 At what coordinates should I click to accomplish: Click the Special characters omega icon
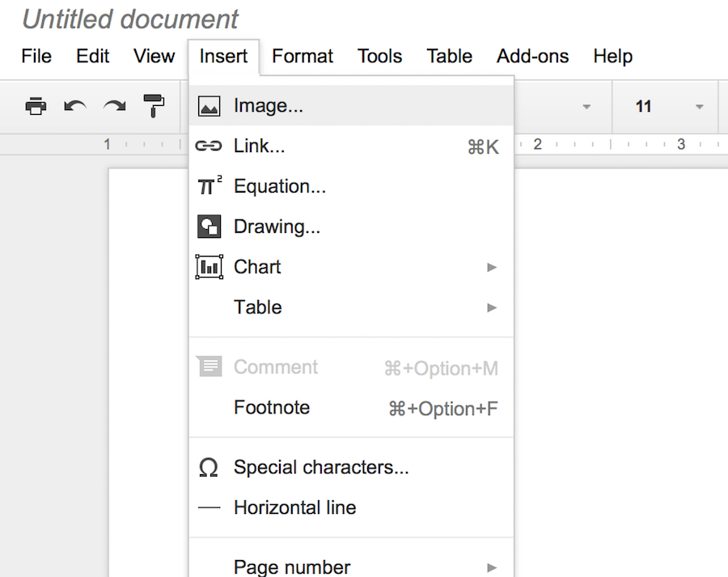click(x=209, y=467)
